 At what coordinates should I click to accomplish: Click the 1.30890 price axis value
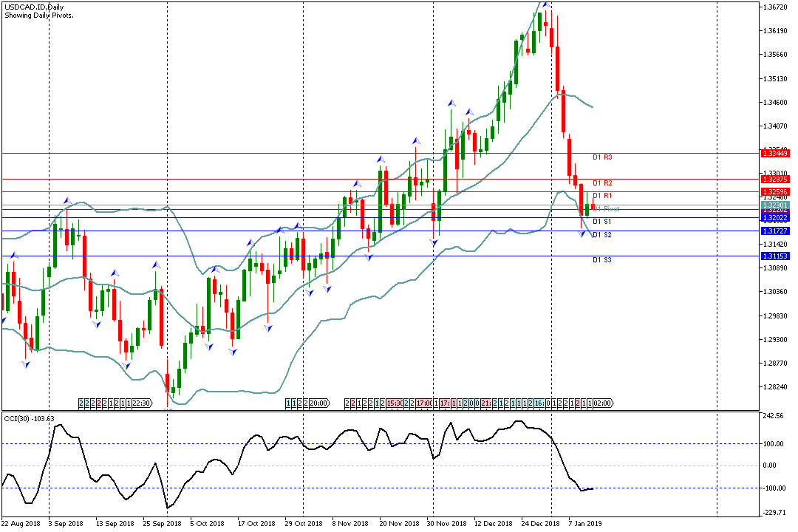(775, 267)
